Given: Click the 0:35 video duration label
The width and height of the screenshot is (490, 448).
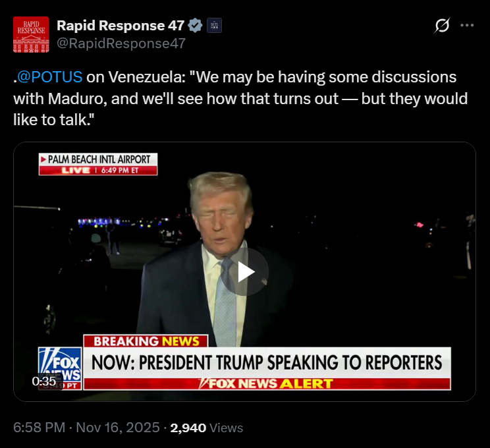Looking at the screenshot, I should point(45,381).
